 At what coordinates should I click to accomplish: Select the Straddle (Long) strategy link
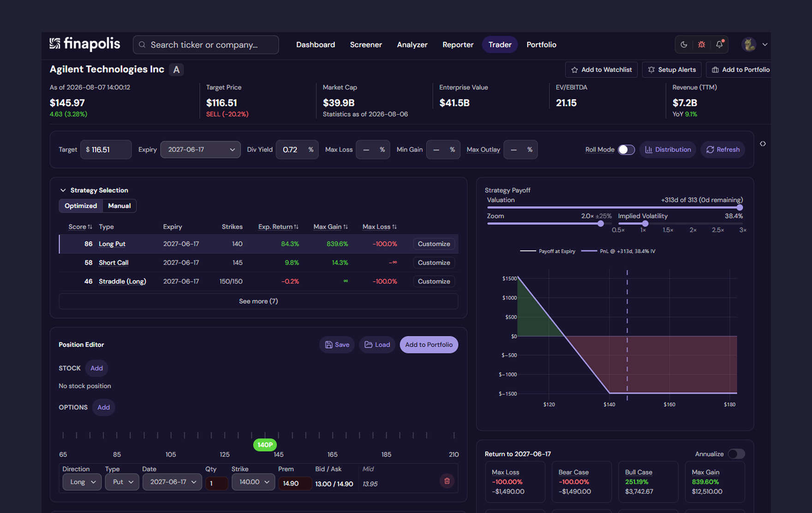[x=122, y=282]
